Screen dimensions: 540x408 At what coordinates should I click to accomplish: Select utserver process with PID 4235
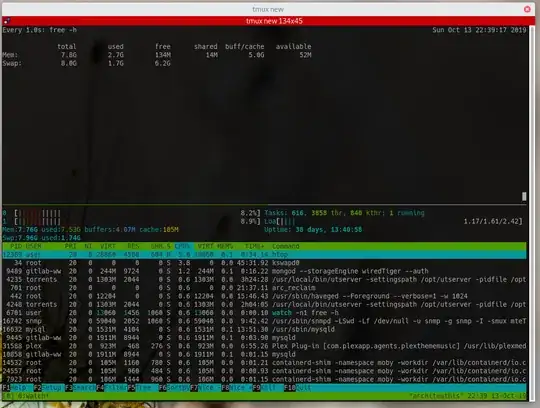click(264, 280)
